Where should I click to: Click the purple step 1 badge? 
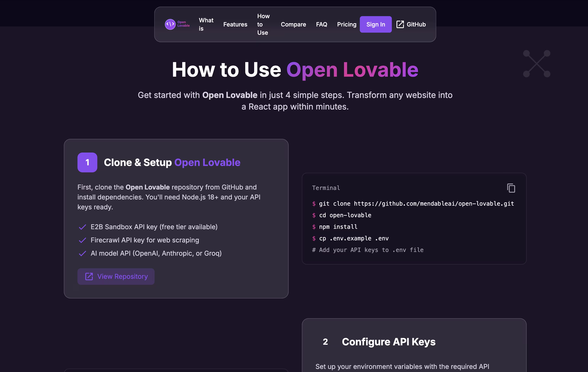click(87, 162)
